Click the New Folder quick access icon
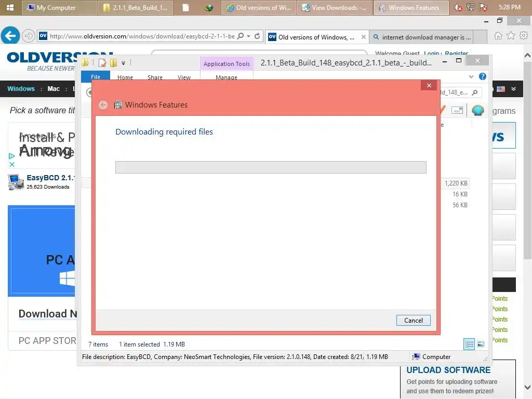 pos(113,63)
